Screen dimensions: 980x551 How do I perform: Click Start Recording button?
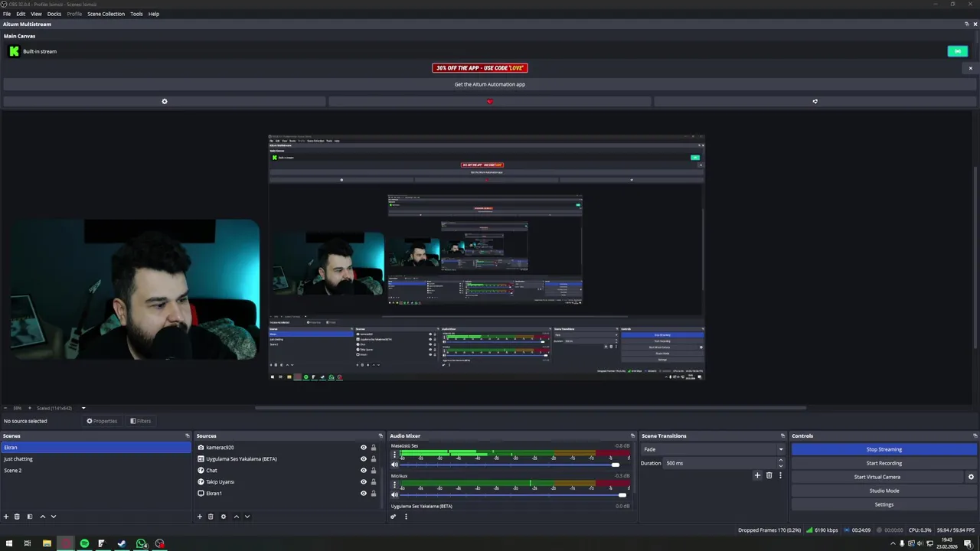[x=884, y=463]
